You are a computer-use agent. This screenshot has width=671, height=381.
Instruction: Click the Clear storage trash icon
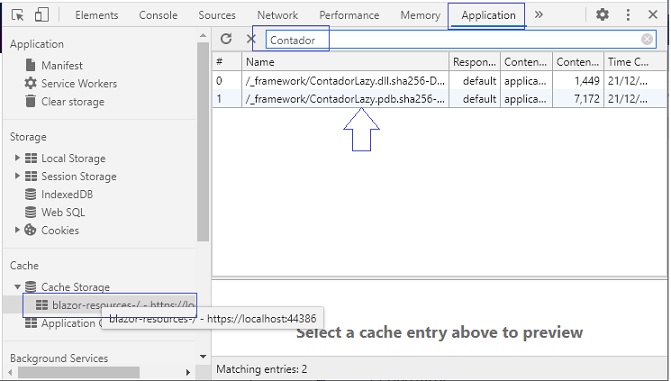point(30,101)
